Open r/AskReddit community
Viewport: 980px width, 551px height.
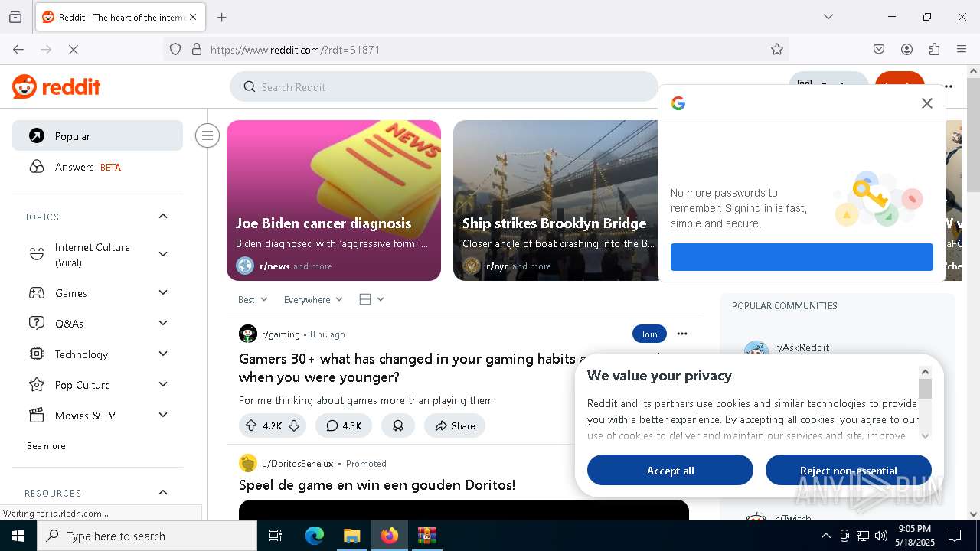tap(802, 347)
